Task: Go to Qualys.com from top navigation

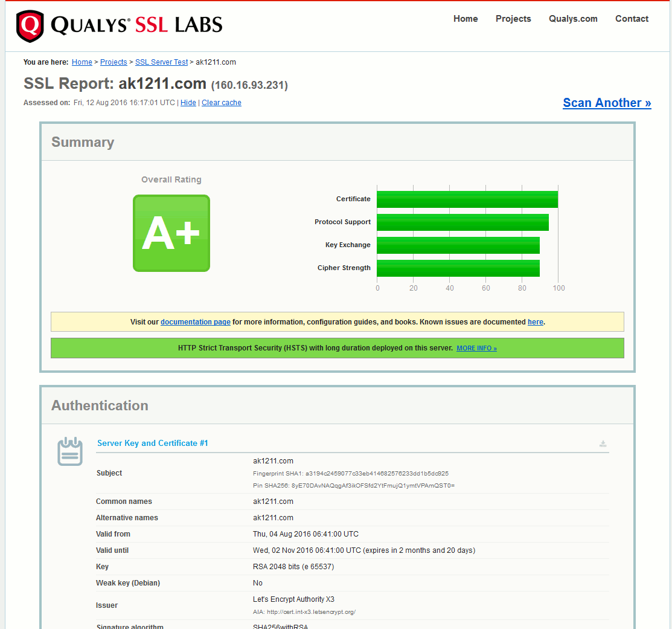Action: [573, 19]
